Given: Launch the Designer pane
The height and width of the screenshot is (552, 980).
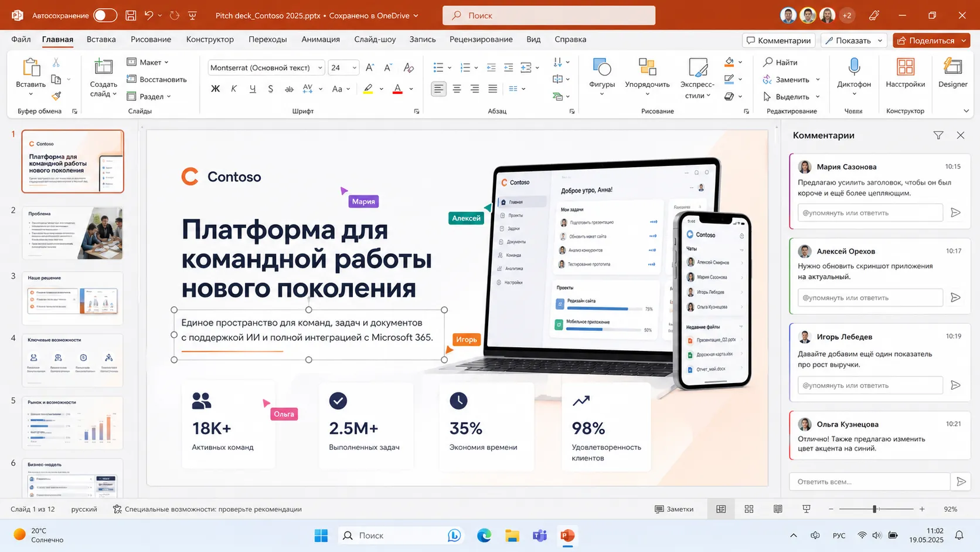Looking at the screenshot, I should point(952,73).
